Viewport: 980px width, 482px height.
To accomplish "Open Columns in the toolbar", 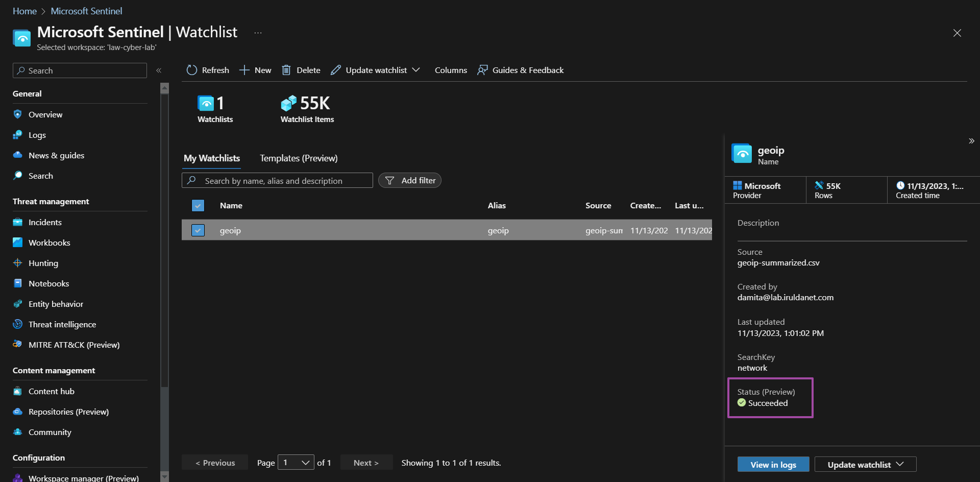I will [x=451, y=70].
